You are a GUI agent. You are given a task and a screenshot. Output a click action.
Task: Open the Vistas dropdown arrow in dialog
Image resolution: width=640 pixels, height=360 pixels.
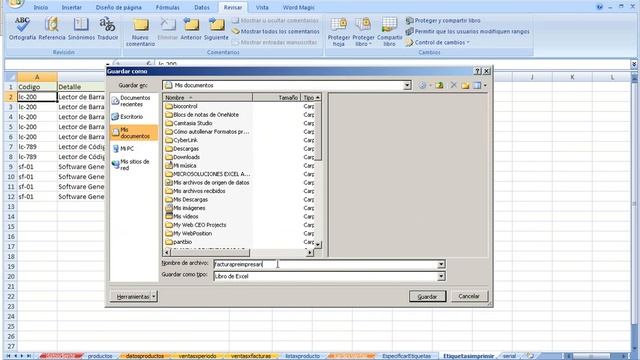click(x=485, y=85)
